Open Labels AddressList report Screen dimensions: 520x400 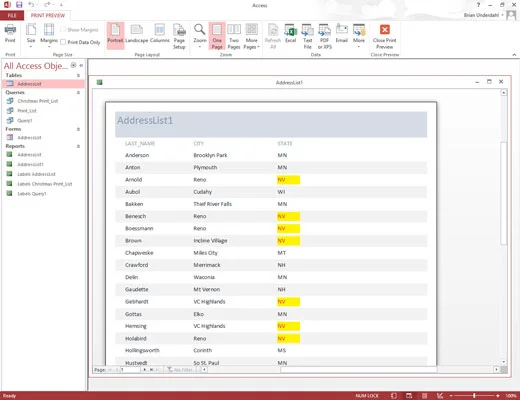click(x=36, y=174)
